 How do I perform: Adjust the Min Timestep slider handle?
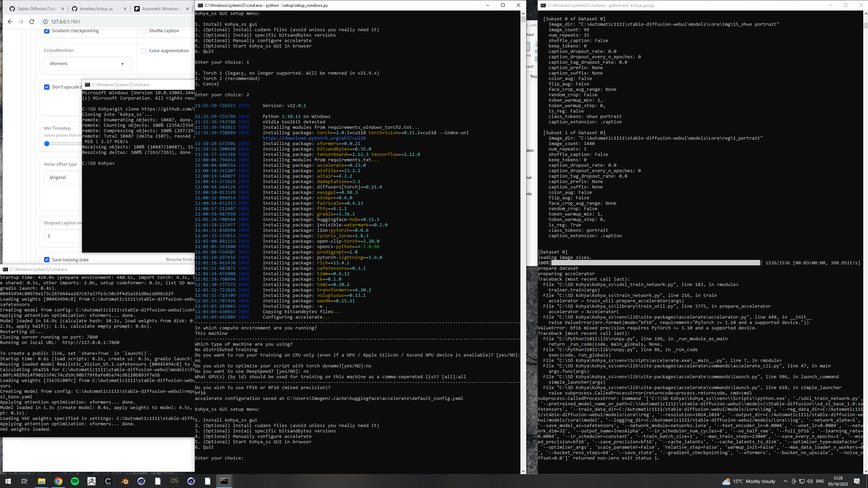pyautogui.click(x=47, y=144)
